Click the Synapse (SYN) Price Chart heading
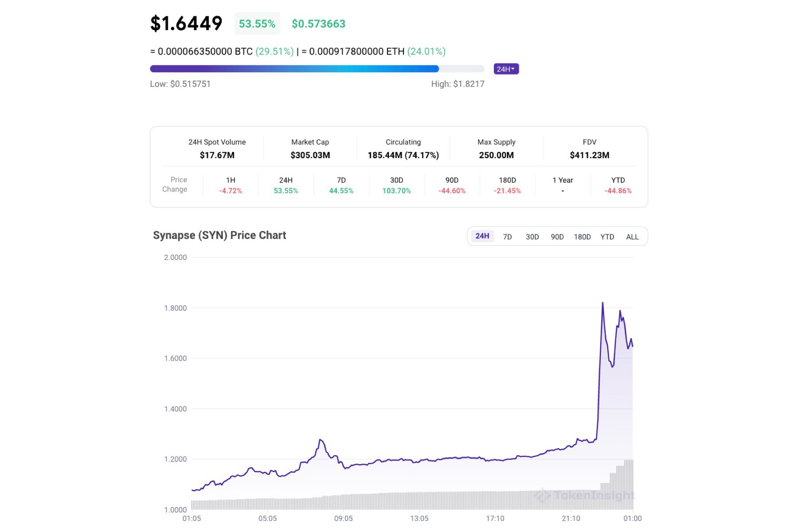Screen dimensions: 798x532 click(220, 235)
